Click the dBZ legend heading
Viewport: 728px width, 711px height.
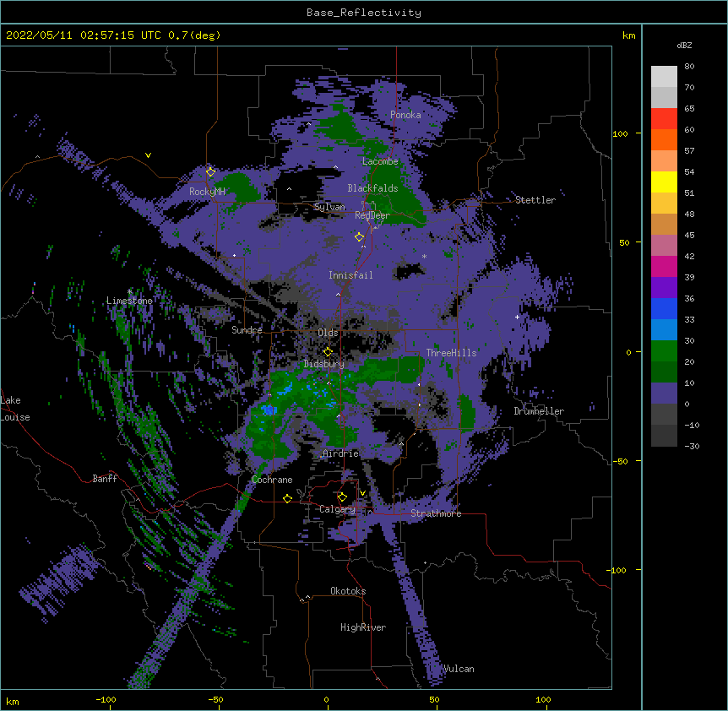click(684, 46)
